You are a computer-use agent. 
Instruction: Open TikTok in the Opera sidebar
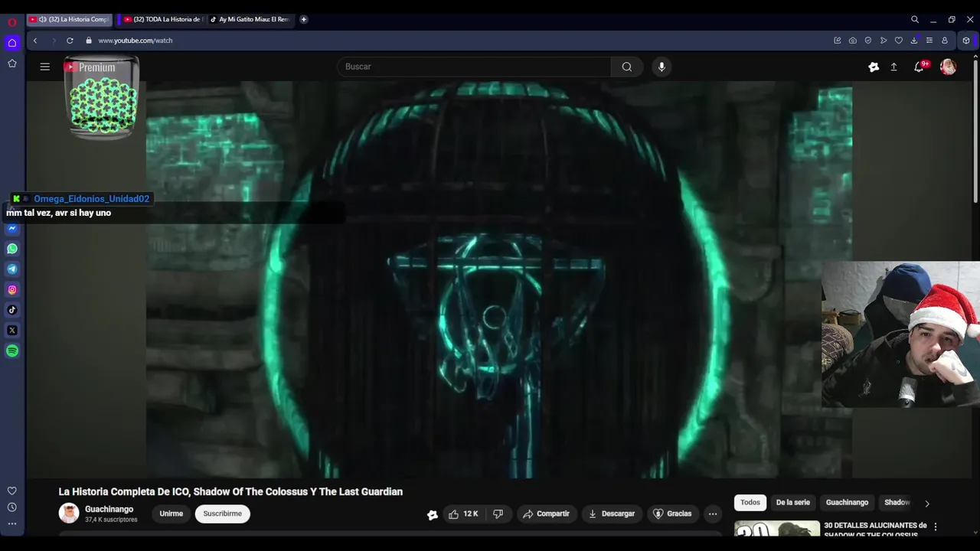pyautogui.click(x=12, y=310)
